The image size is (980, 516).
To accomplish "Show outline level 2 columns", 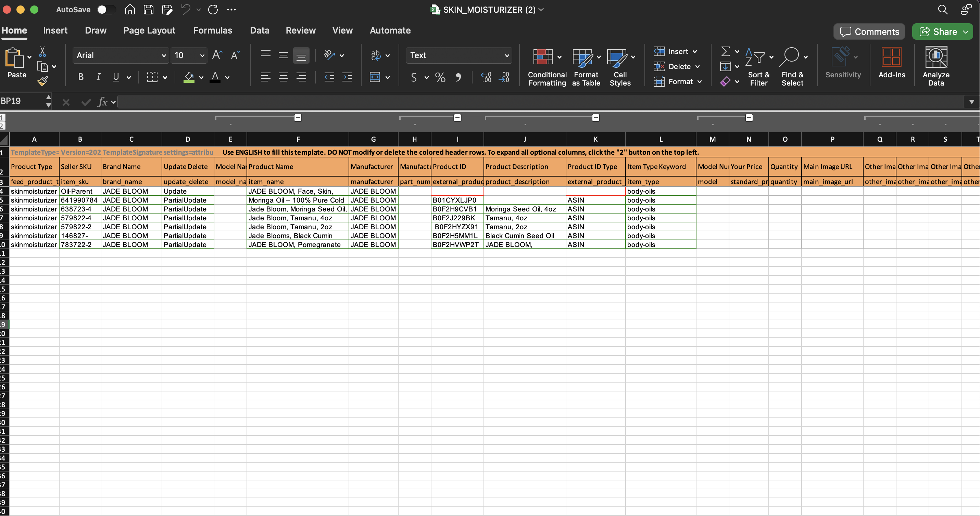I will pyautogui.click(x=2, y=126).
